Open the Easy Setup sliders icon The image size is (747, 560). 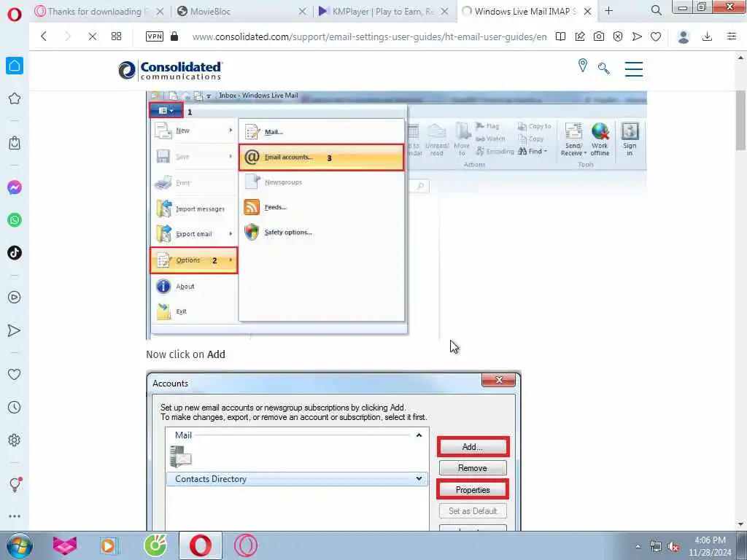pyautogui.click(x=732, y=36)
